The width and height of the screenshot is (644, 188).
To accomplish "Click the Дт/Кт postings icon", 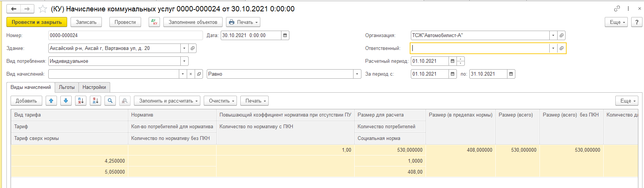I will pyautogui.click(x=154, y=22).
